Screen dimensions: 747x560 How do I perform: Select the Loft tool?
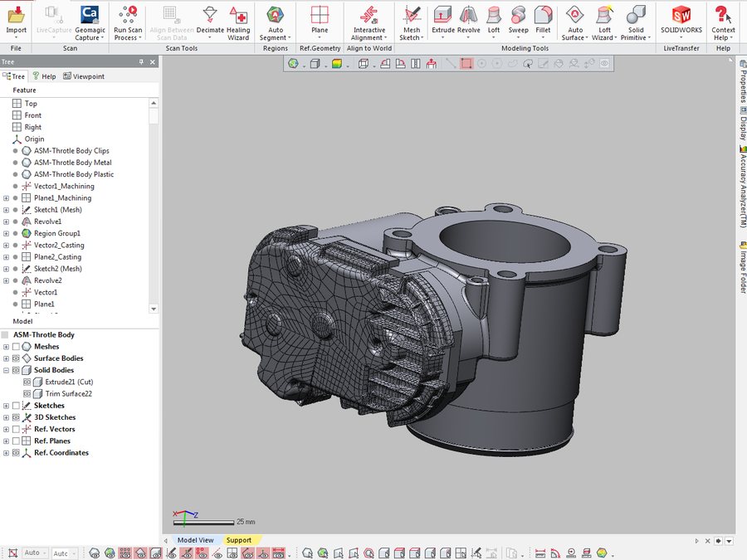[x=494, y=21]
